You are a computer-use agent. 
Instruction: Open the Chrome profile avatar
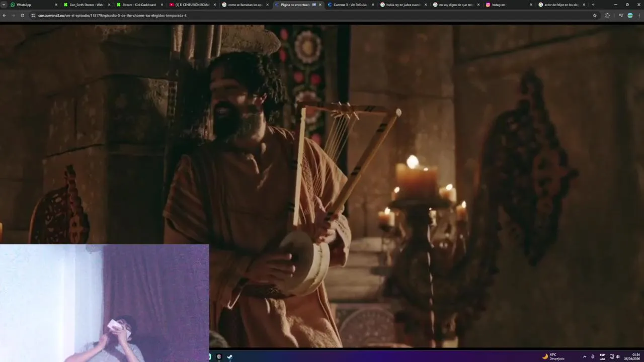(x=630, y=16)
